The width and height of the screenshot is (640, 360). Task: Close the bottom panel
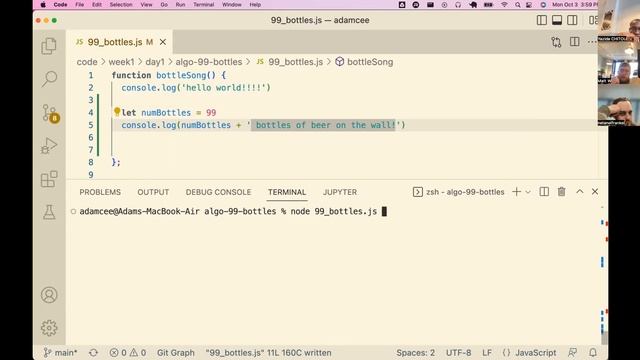[x=595, y=191]
